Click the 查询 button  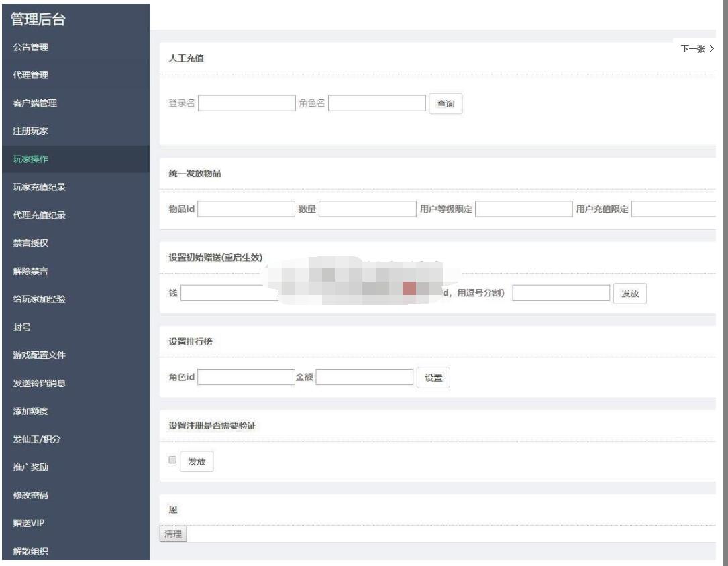point(446,104)
